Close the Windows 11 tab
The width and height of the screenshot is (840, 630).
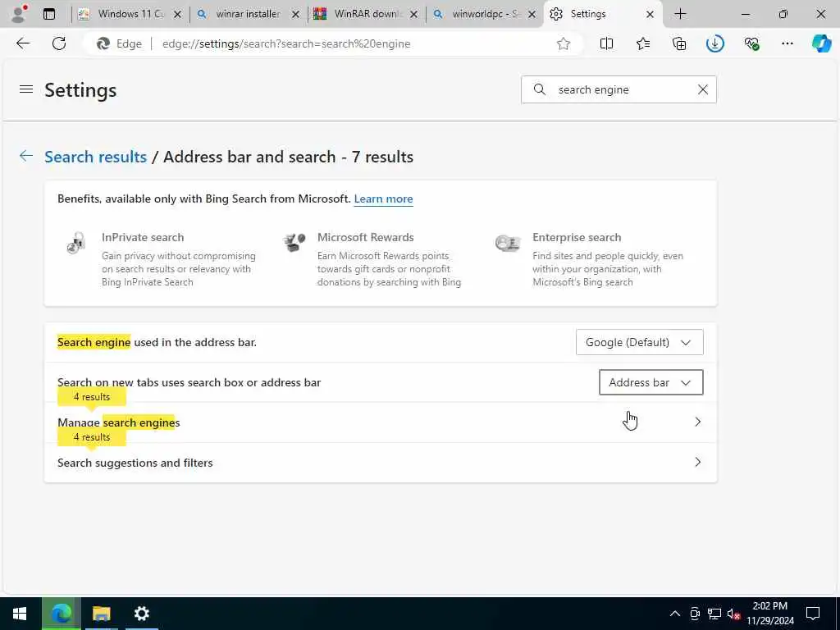point(177,15)
